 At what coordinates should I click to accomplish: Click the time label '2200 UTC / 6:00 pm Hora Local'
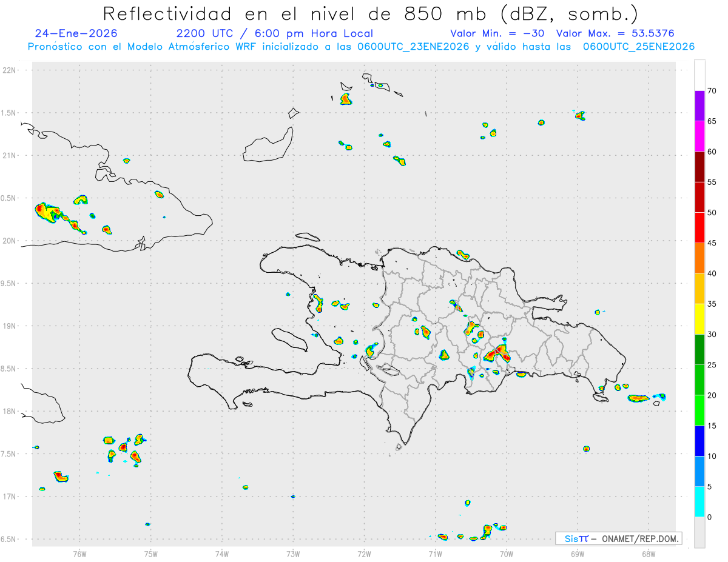point(274,33)
